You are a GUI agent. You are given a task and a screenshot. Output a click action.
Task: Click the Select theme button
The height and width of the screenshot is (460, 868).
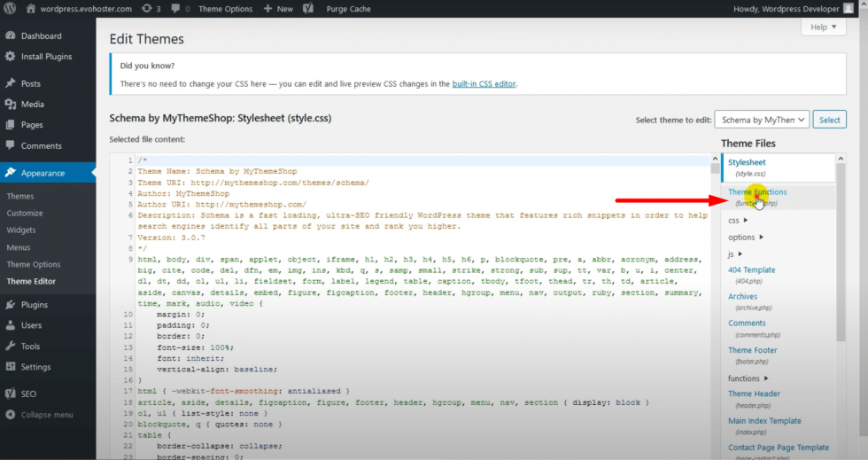tap(829, 120)
